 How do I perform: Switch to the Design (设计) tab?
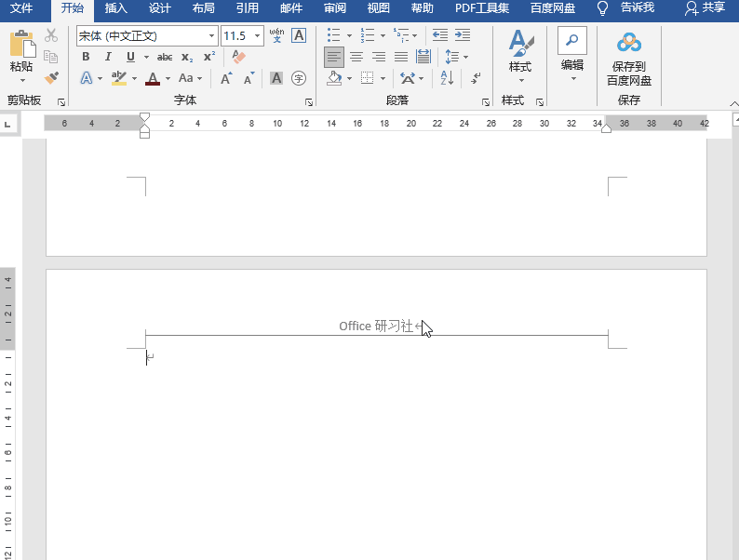point(159,8)
